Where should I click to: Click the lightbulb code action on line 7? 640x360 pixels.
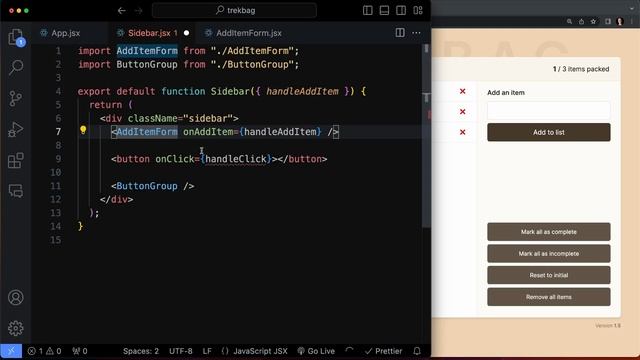pyautogui.click(x=83, y=130)
